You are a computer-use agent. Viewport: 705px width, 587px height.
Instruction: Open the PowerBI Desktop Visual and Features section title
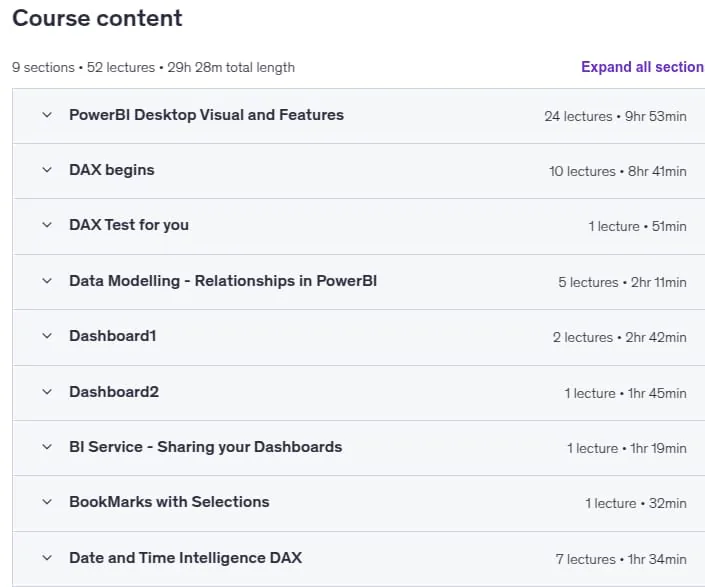coord(206,115)
